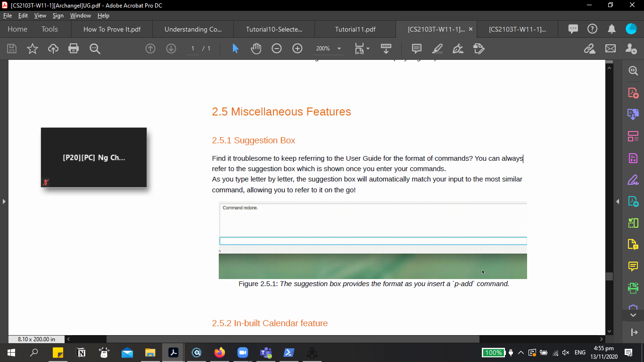Viewport: 644px width, 362px height.
Task: Star this file with the bookmark star icon
Action: coord(33,49)
